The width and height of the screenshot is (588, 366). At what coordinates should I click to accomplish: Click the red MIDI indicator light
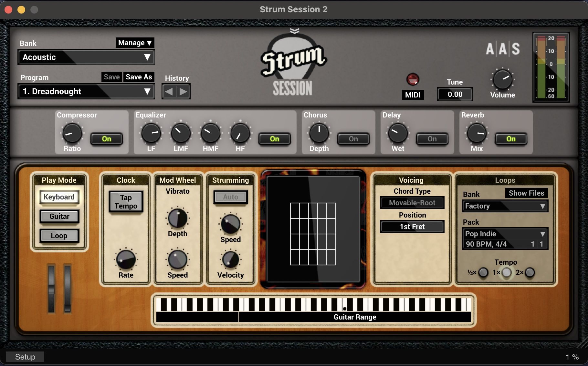tap(413, 79)
